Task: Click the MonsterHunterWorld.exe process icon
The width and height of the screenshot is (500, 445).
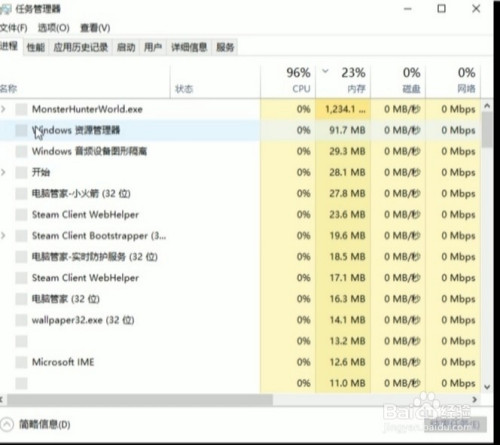Action: 21,109
